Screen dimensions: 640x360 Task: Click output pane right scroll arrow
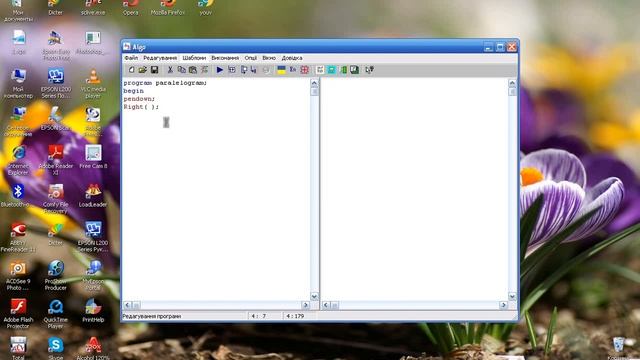(503, 305)
